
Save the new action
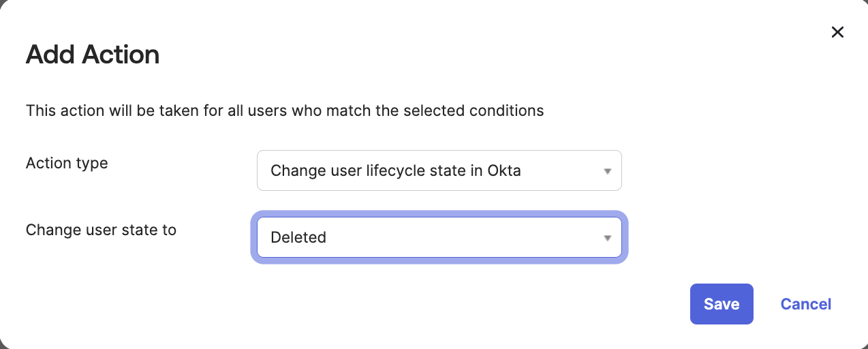pyautogui.click(x=722, y=304)
